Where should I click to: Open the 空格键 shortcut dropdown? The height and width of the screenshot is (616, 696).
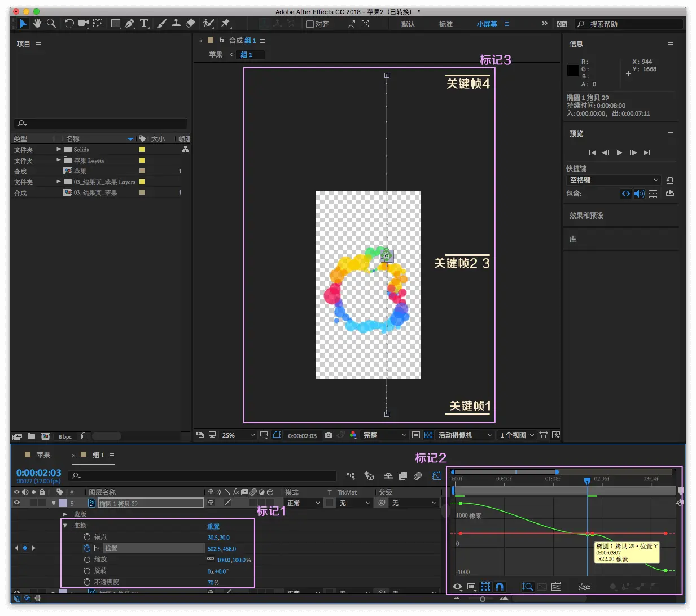[x=613, y=180]
